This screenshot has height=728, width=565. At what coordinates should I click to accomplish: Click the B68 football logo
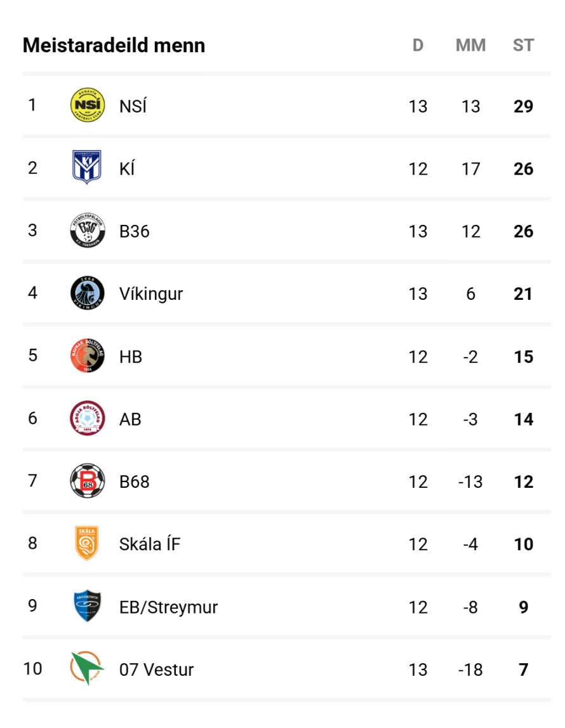[x=87, y=480]
